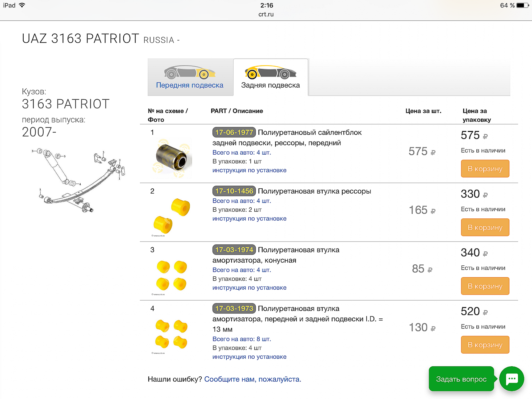
Task: Add the 575 ₽ silentblock to the cart
Action: click(x=485, y=169)
